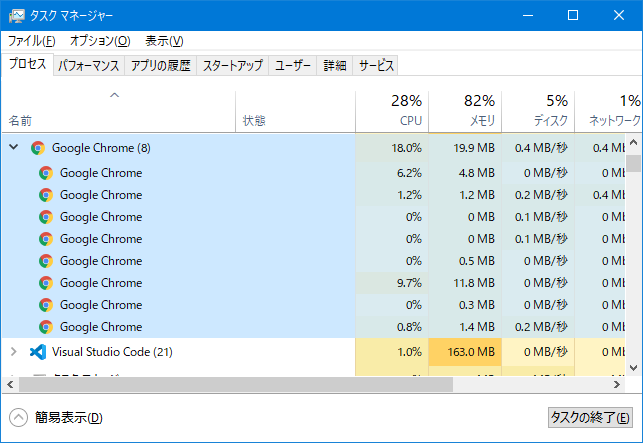The width and height of the screenshot is (643, 443).
Task: Click the 9.7% CPU value
Action: click(x=409, y=283)
